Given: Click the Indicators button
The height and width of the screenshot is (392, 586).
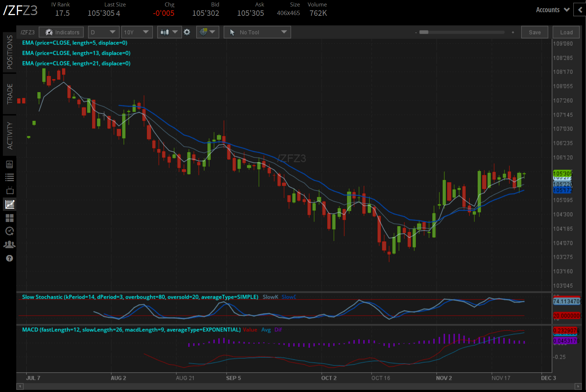Looking at the screenshot, I should pyautogui.click(x=61, y=32).
